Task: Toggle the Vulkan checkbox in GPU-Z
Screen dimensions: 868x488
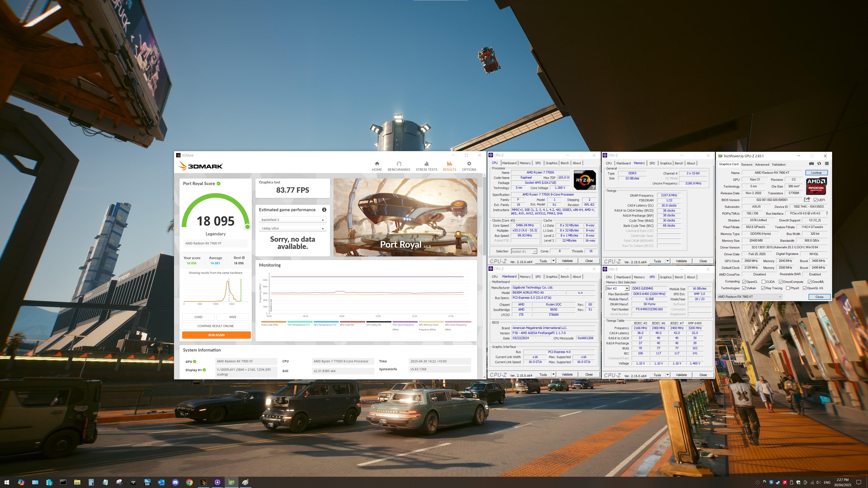Action: tap(744, 288)
